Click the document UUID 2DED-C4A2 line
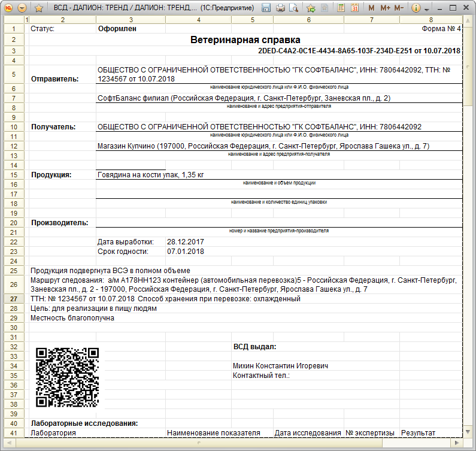Viewport: 476px width, 451px height. tap(359, 51)
